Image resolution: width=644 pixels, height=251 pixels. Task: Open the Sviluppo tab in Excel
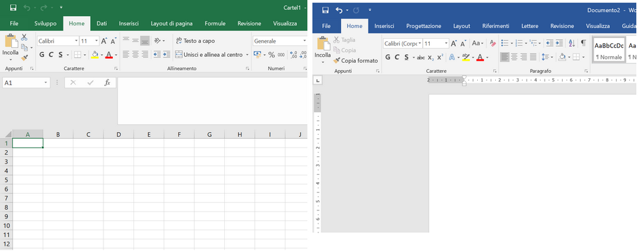point(45,23)
